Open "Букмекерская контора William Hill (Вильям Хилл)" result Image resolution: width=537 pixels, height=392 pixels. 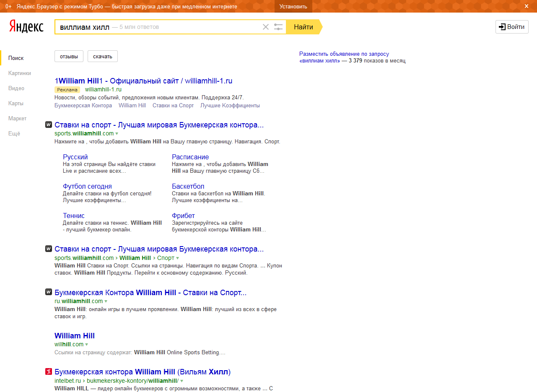(143, 372)
